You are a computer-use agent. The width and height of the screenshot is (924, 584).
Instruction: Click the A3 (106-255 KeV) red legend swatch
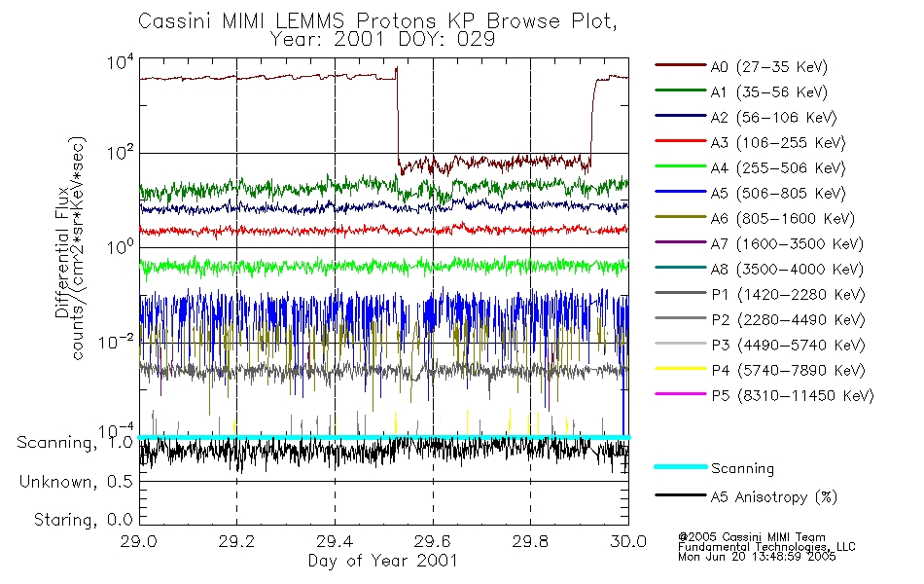pyautogui.click(x=681, y=141)
